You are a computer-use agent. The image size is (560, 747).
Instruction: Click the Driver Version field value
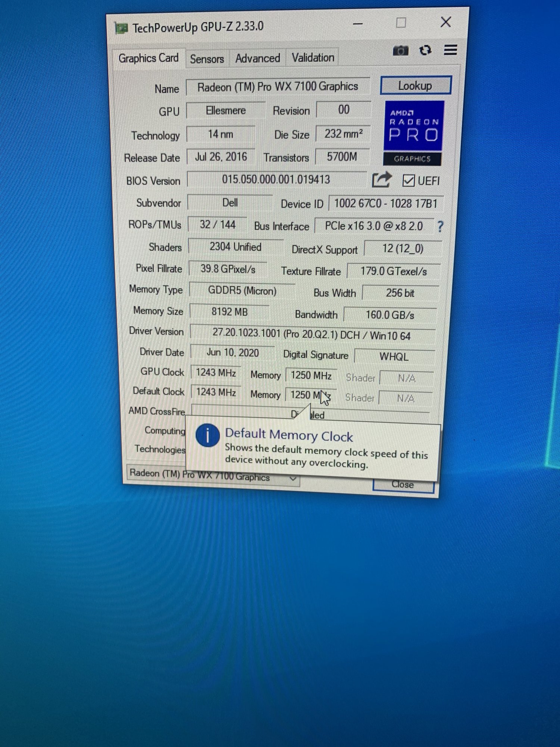coord(312,334)
